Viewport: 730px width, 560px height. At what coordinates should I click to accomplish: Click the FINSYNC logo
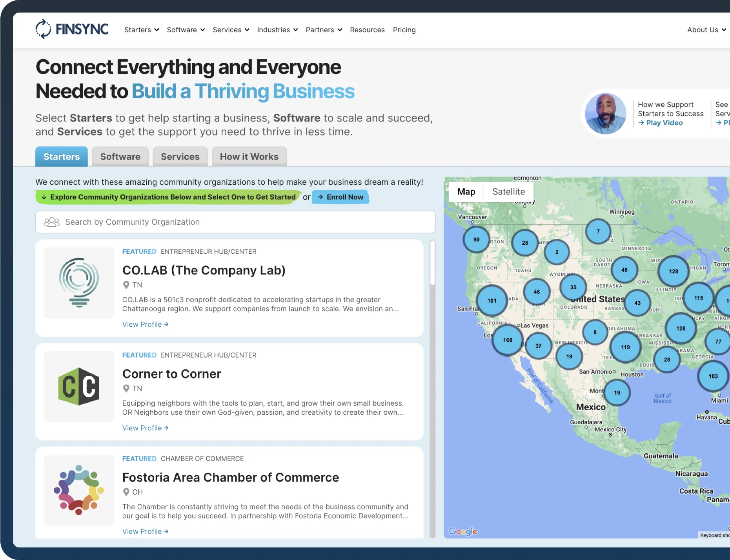[x=72, y=29]
